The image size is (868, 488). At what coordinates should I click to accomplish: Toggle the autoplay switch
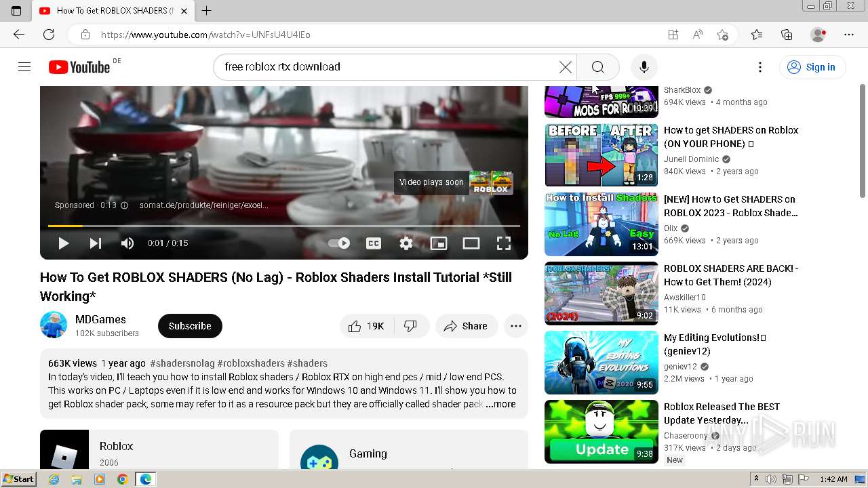click(x=339, y=243)
